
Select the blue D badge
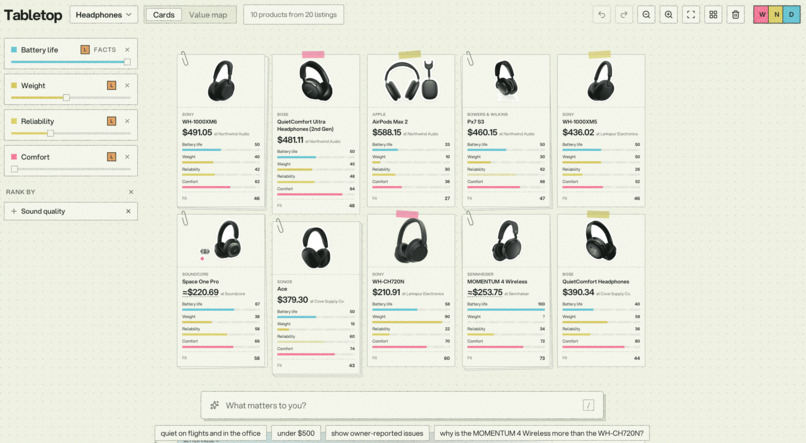pyautogui.click(x=792, y=14)
